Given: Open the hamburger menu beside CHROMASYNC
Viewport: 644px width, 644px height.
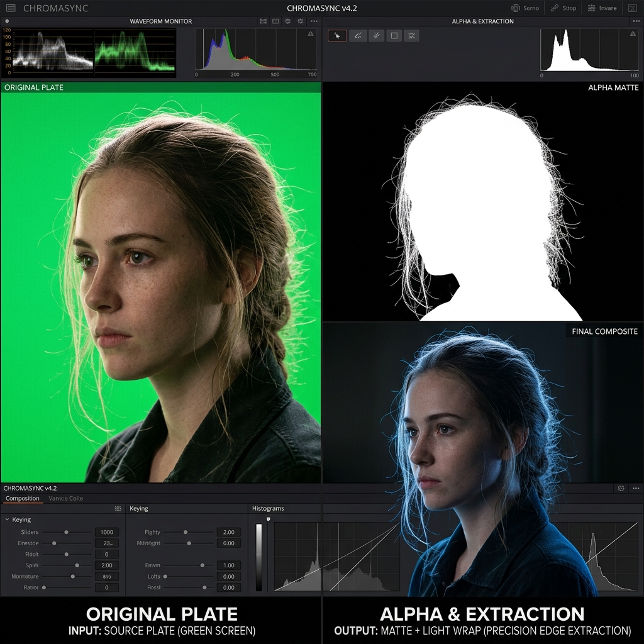Looking at the screenshot, I should pyautogui.click(x=11, y=8).
